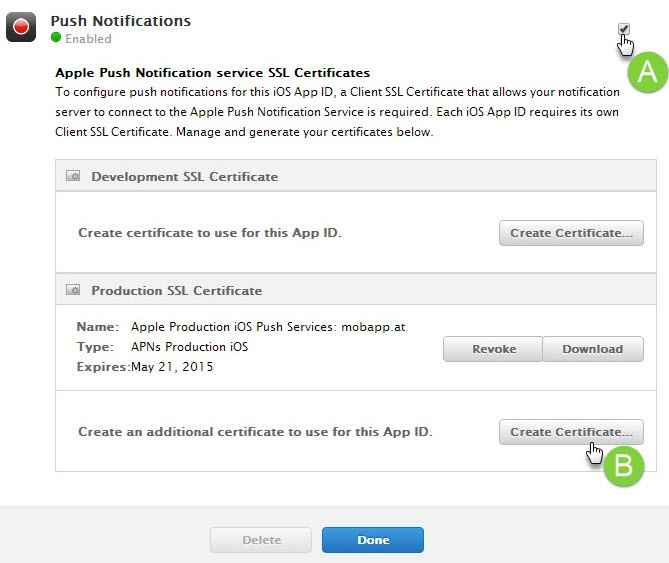The height and width of the screenshot is (563, 669).
Task: Select the Production SSL Certificate section title
Action: point(176,291)
